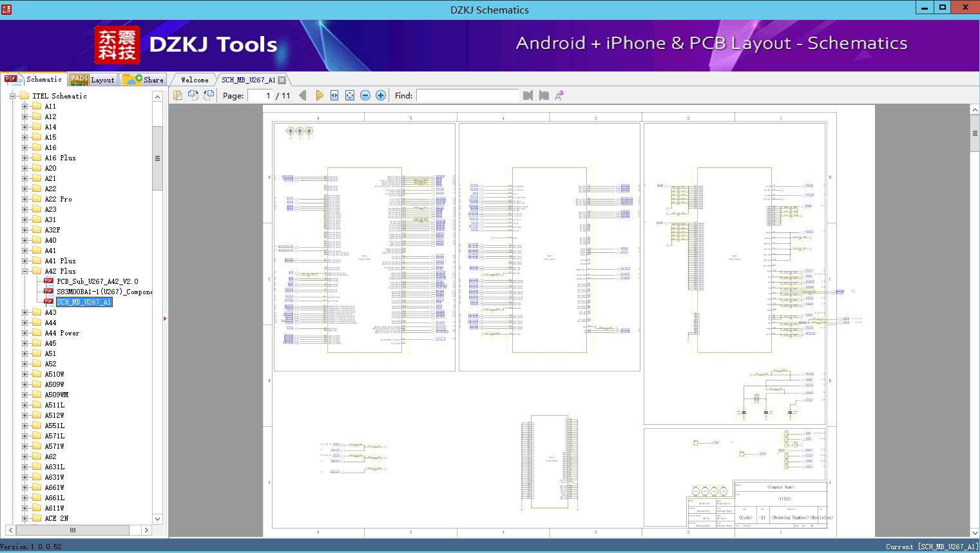Zoom out with minus icon
The height and width of the screenshot is (553, 980).
[x=365, y=95]
